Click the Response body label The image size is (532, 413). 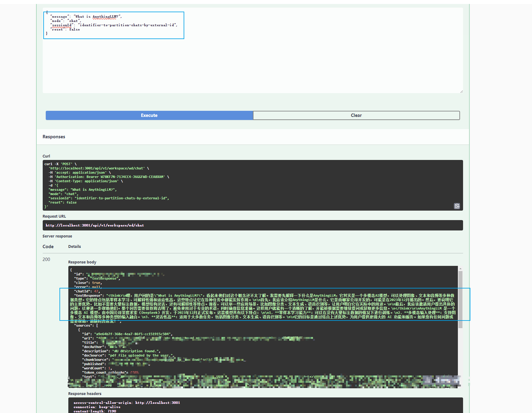coord(82,262)
